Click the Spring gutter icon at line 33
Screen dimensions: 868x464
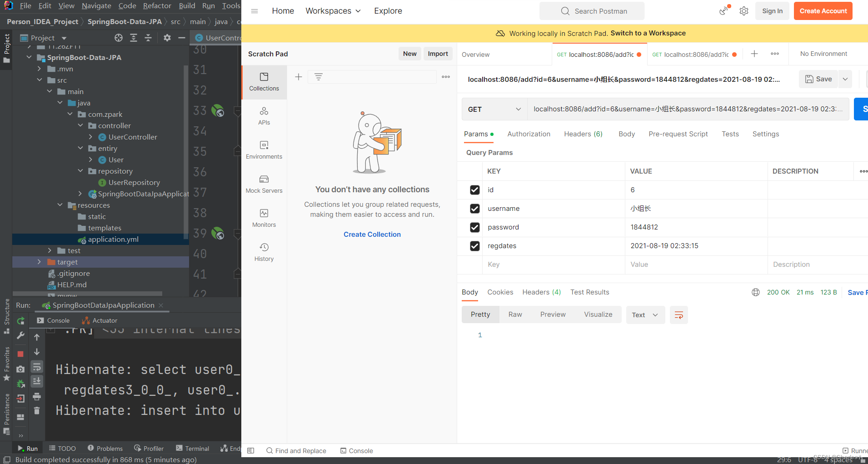(218, 110)
